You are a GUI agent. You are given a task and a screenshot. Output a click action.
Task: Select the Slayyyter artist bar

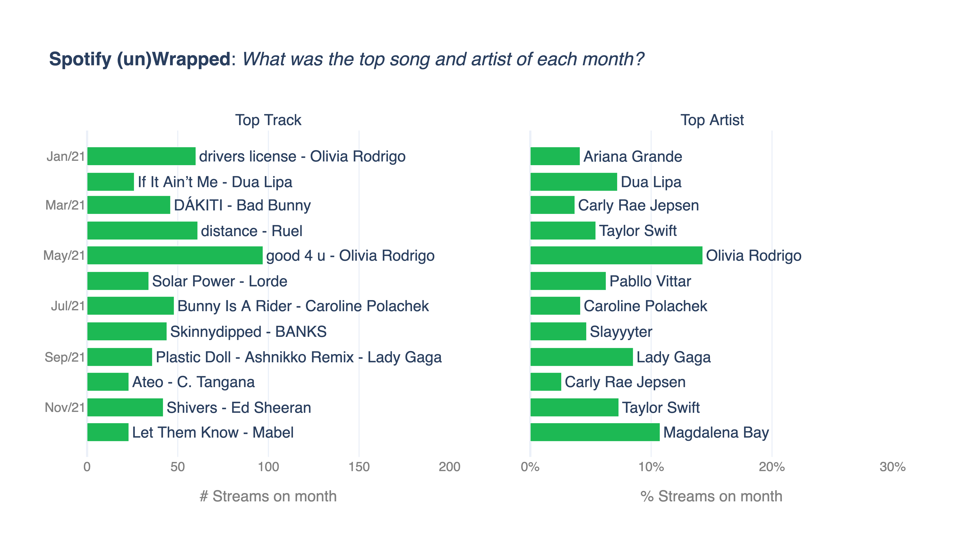pos(558,331)
